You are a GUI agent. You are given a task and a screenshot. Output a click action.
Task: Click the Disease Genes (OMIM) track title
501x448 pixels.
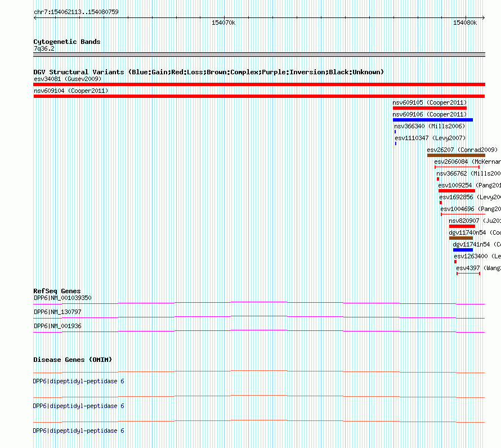(x=73, y=360)
